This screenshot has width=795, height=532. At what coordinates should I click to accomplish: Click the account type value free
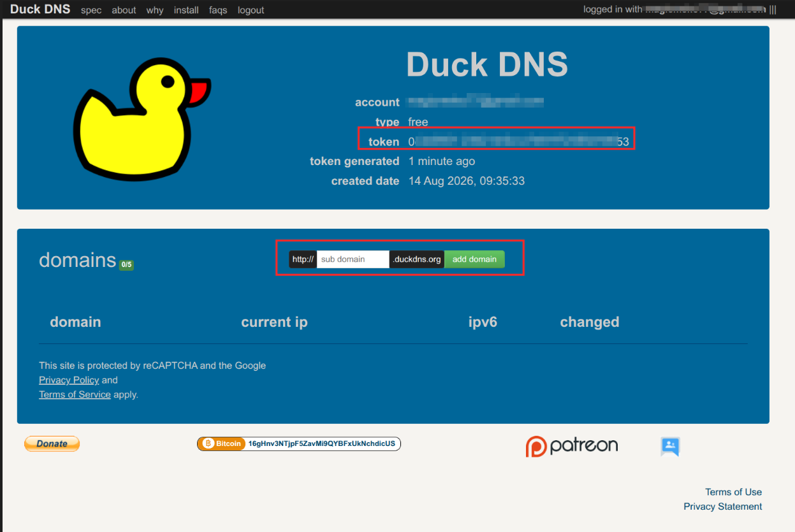point(418,122)
